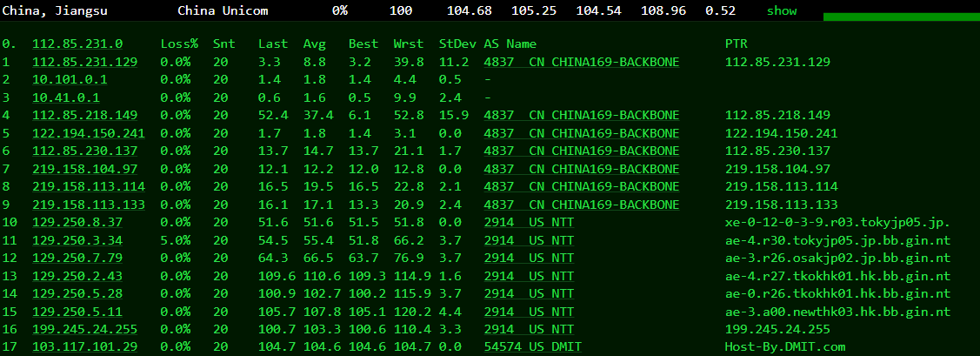Open IP link 112.85.231.0
The height and width of the screenshot is (356, 980).
[x=77, y=44]
